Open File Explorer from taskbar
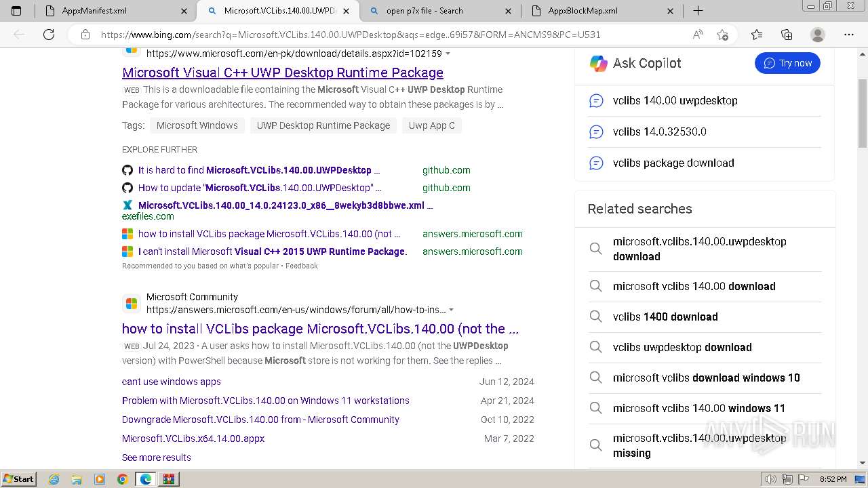The height and width of the screenshot is (488, 868). 77,479
